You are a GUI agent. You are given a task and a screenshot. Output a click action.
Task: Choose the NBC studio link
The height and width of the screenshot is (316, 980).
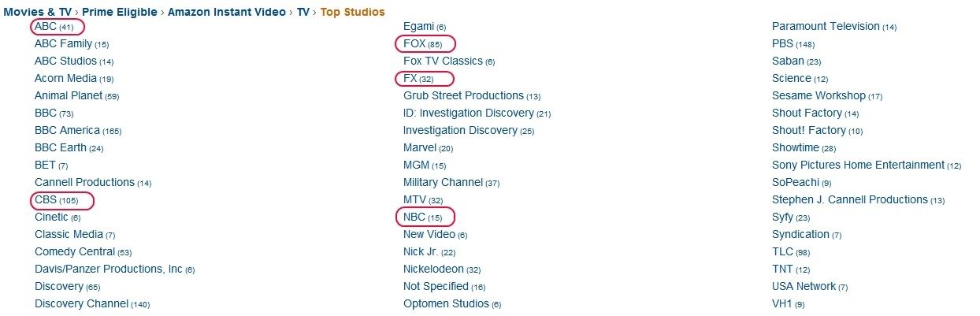pyautogui.click(x=414, y=217)
